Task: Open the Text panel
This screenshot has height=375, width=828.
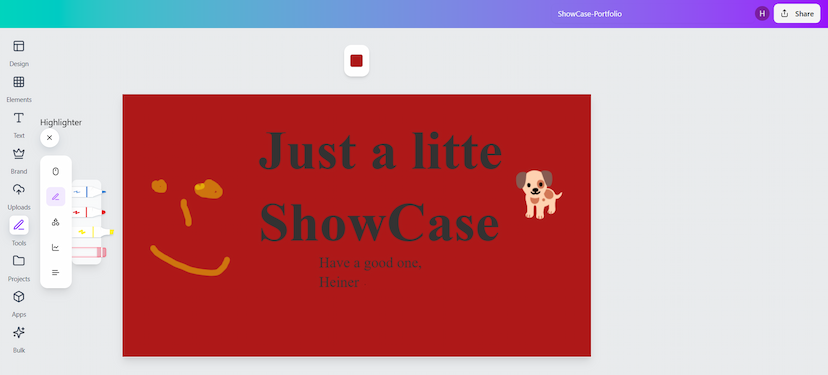Action: coord(19,125)
